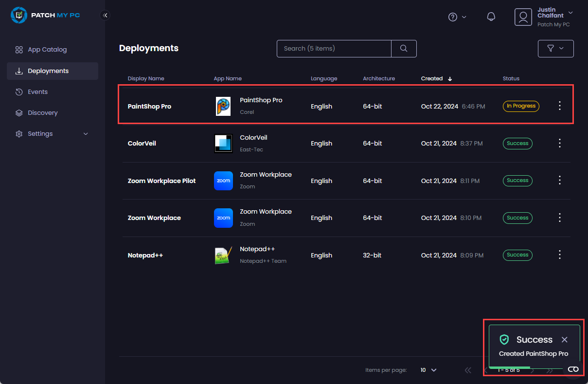Open the Events clock icon

(x=18, y=91)
